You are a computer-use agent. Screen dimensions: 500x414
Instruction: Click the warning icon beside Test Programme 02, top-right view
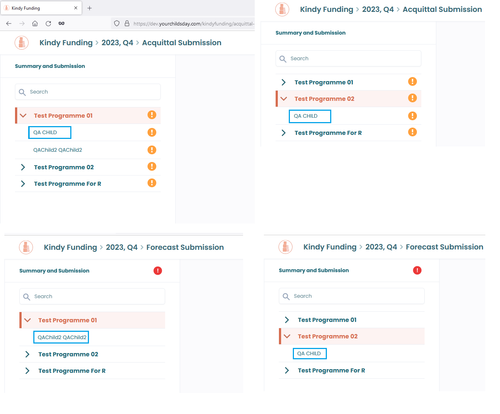coord(413,98)
